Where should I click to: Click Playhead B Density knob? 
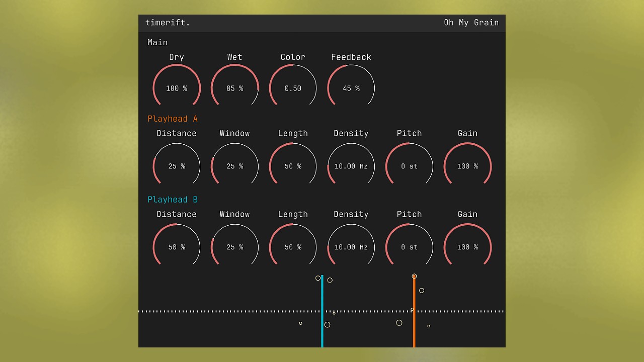[351, 245]
